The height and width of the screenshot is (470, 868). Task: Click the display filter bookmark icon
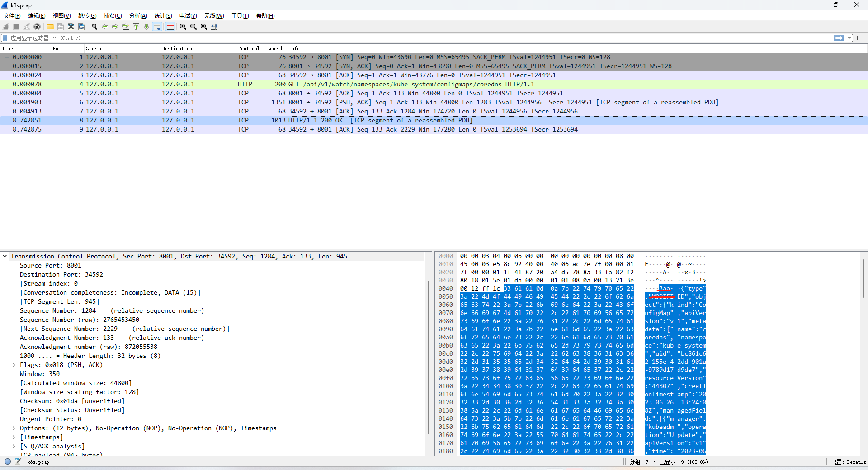pos(5,38)
